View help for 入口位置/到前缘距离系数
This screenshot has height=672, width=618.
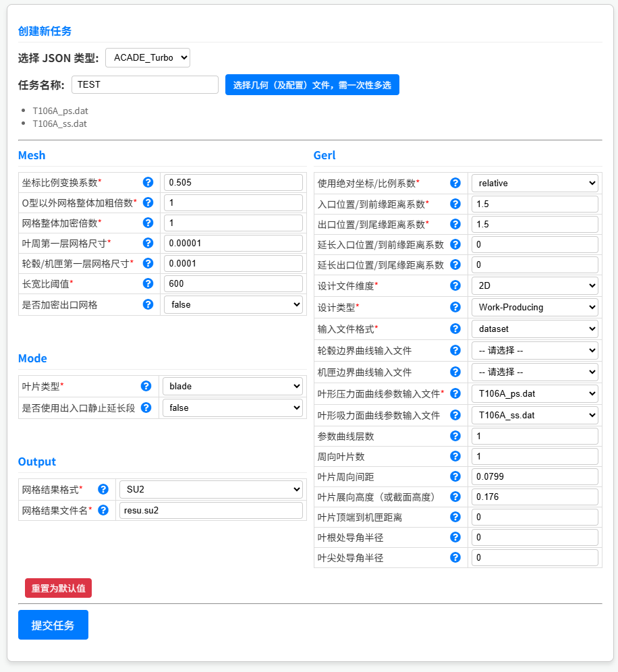455,204
